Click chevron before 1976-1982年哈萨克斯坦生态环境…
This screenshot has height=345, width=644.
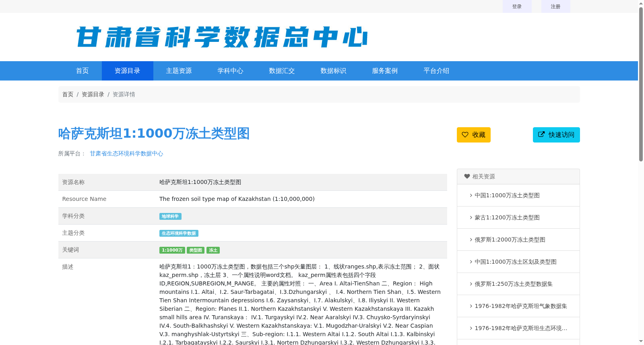[x=471, y=328]
